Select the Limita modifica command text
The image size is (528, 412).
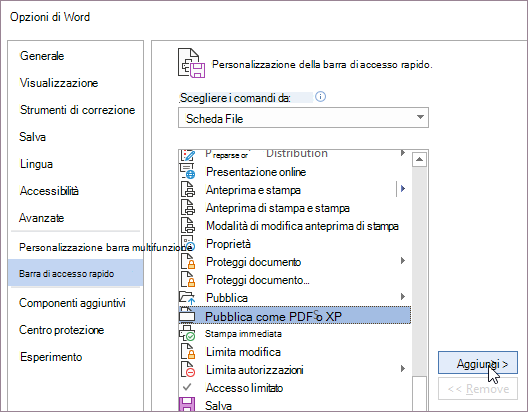[x=243, y=352]
